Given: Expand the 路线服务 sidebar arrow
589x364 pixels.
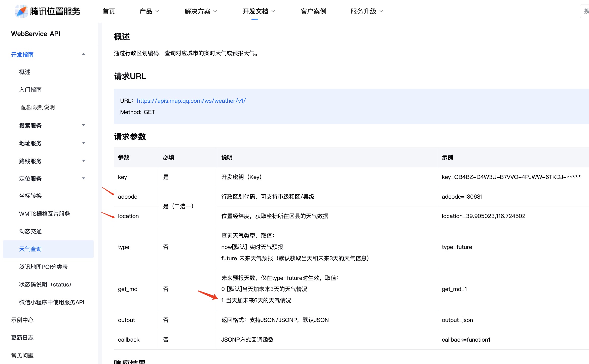Looking at the screenshot, I should pos(84,161).
